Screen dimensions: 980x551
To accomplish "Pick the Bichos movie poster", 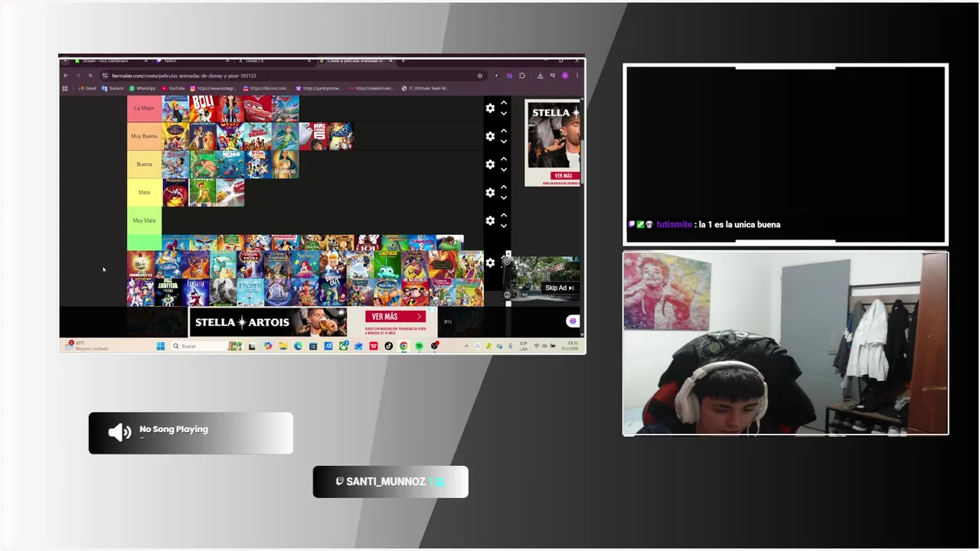I will (387, 264).
